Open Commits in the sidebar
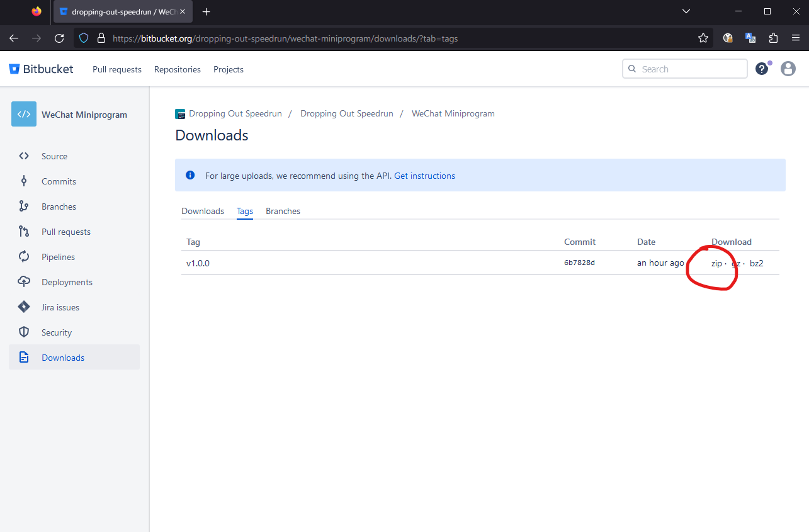 click(59, 181)
